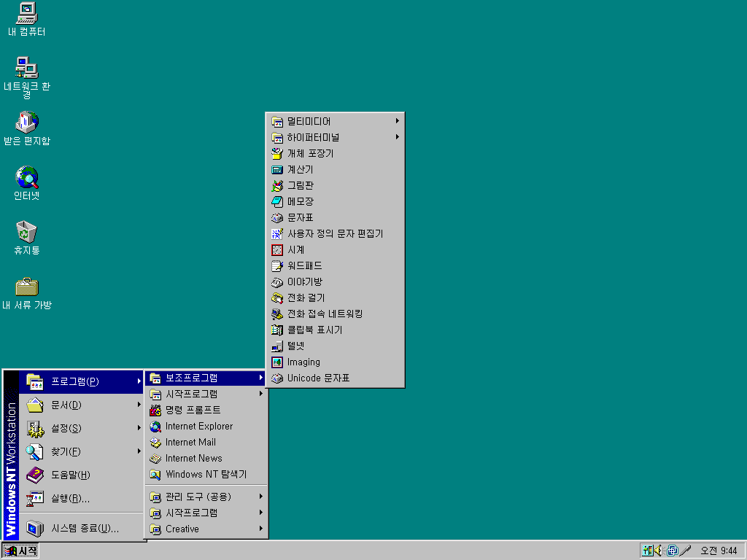
Task: Expand the 하이퍼터미널 submenu arrow
Action: (x=398, y=137)
